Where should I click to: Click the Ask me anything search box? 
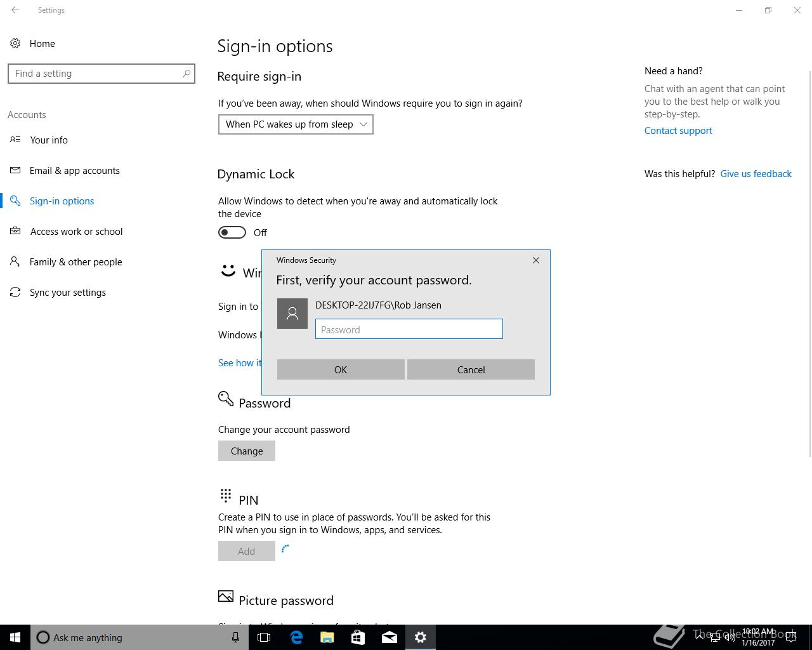tap(140, 637)
